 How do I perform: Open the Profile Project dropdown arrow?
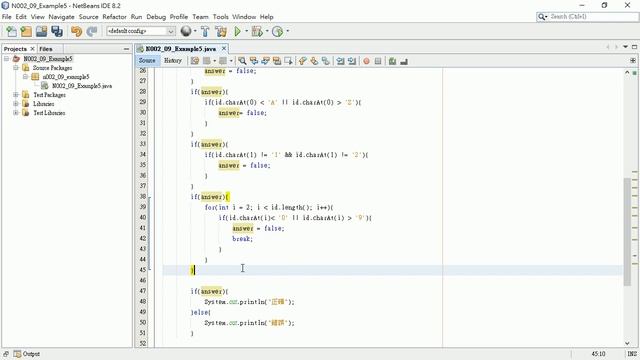coord(287,31)
